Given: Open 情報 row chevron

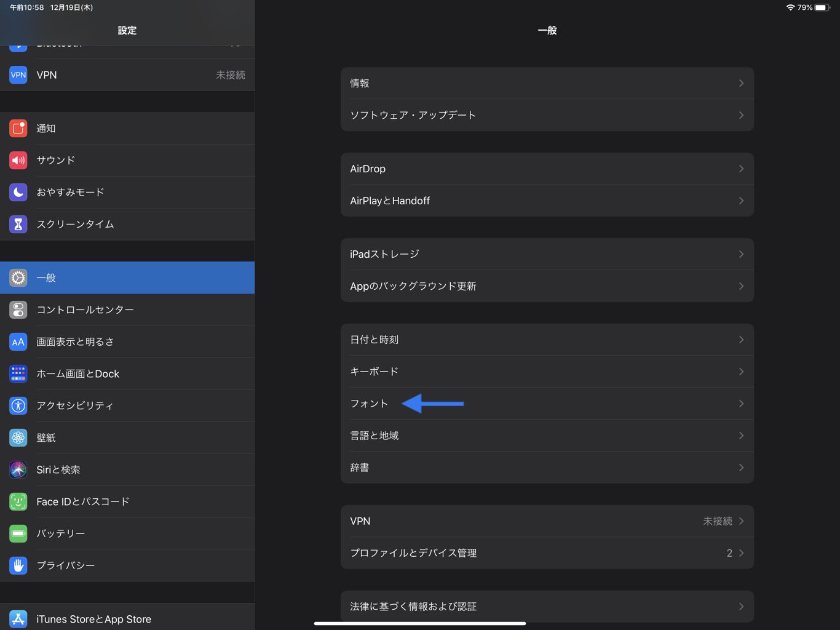Looking at the screenshot, I should click(741, 83).
